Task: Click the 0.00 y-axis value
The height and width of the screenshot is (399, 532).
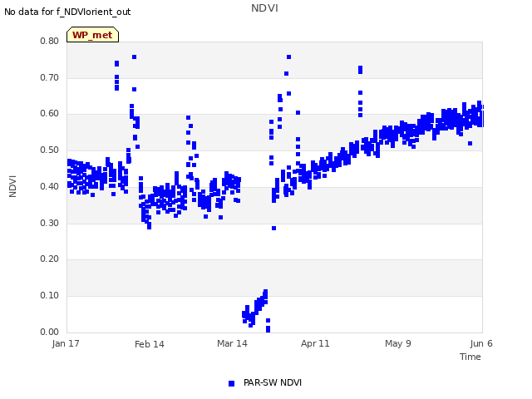Action: (50, 332)
